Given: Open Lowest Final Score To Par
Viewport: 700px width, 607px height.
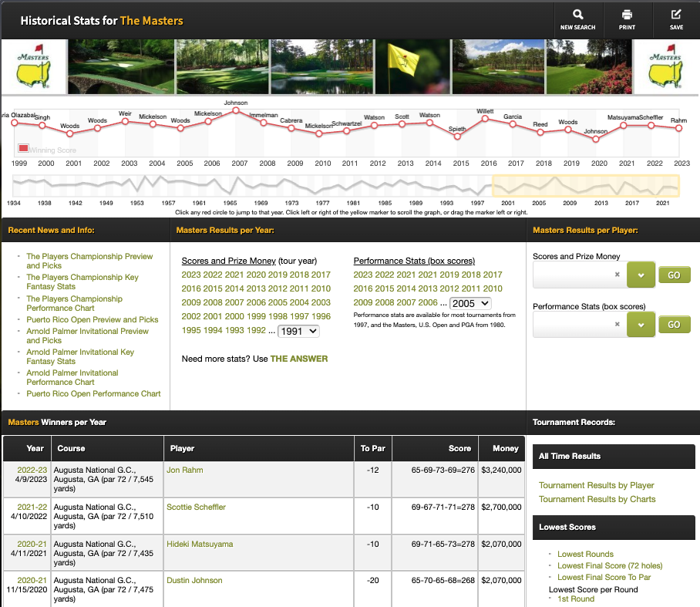Looking at the screenshot, I should point(604,577).
